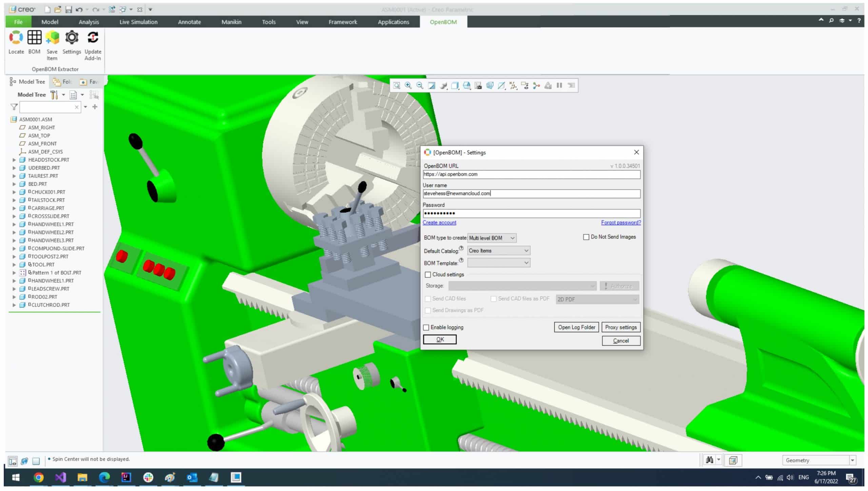
Task: Expand the HEADDSTOCK.PRT tree node
Action: tap(14, 160)
